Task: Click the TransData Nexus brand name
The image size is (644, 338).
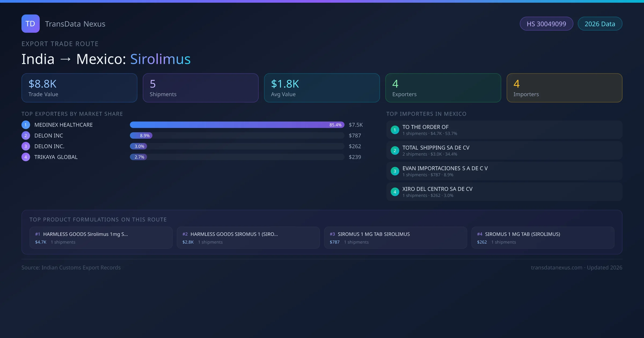Action: (75, 24)
